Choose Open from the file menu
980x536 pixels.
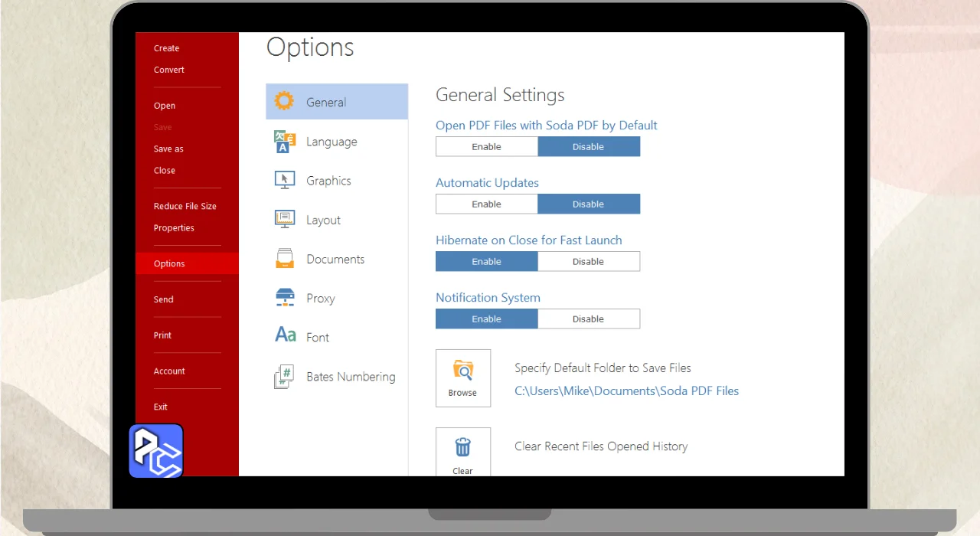pyautogui.click(x=164, y=106)
